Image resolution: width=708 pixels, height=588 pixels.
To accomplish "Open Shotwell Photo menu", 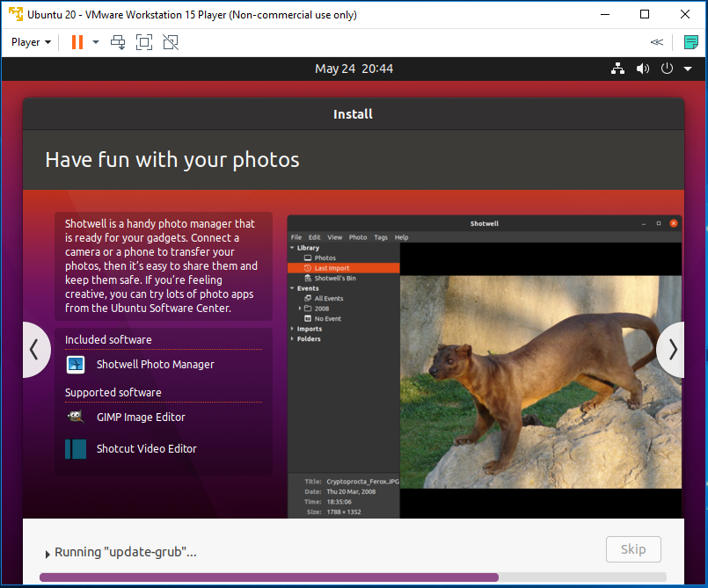I will tap(358, 237).
